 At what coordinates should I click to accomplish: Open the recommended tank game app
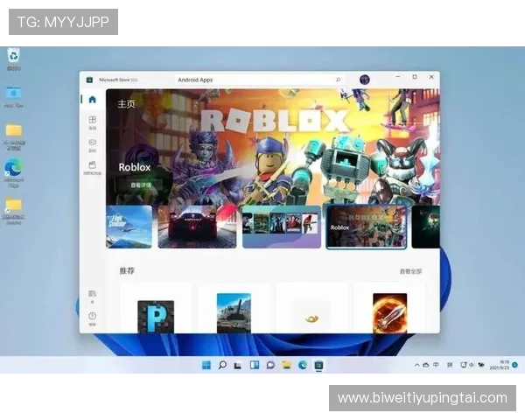point(234,313)
